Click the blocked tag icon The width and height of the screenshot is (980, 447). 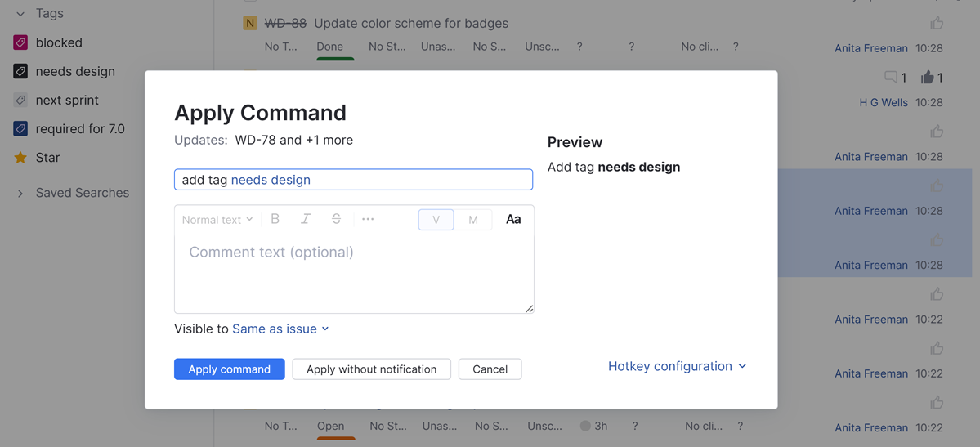click(x=20, y=42)
